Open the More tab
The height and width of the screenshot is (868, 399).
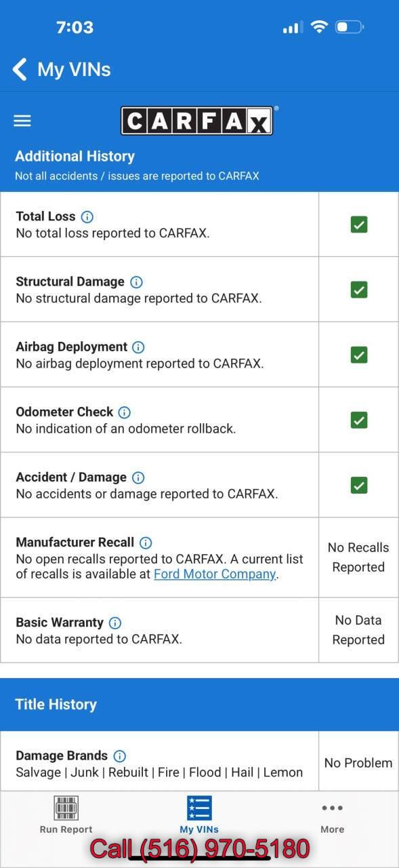(x=333, y=814)
